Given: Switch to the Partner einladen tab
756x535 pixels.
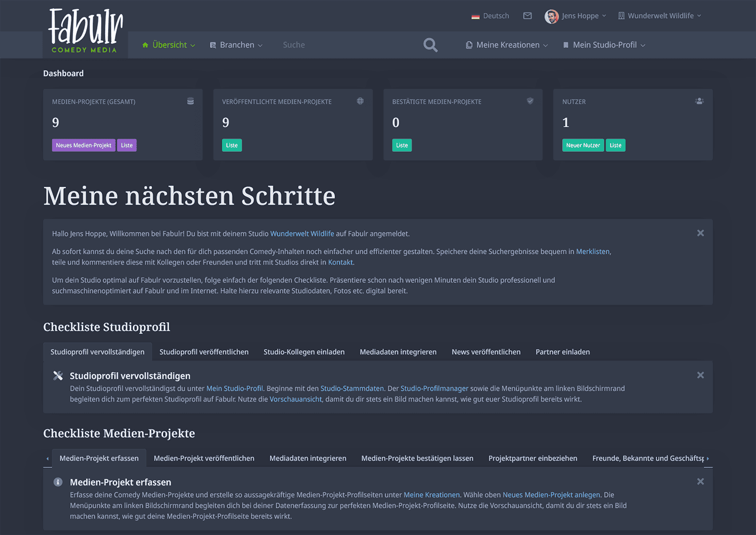Looking at the screenshot, I should pyautogui.click(x=562, y=352).
